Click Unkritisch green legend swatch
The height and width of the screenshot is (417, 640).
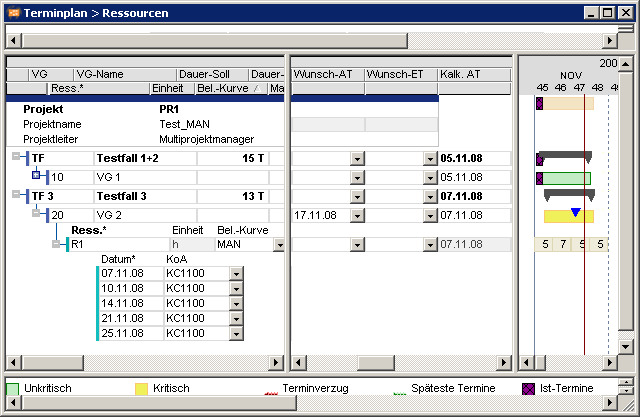click(13, 388)
